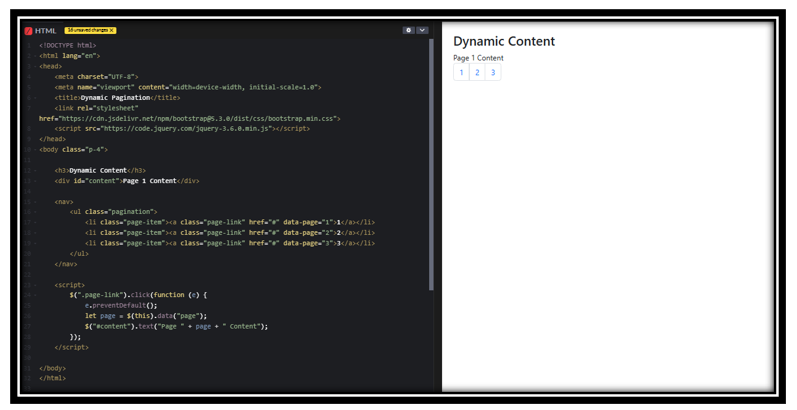Dismiss the unsaved changes badge

112,31
